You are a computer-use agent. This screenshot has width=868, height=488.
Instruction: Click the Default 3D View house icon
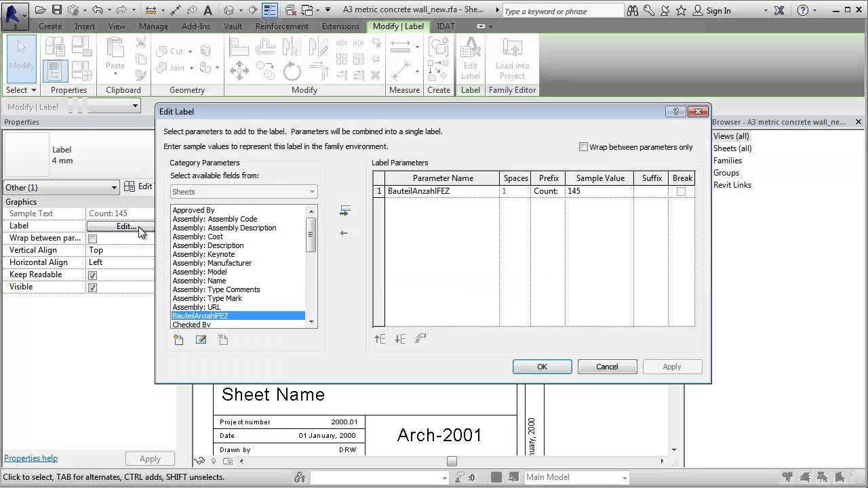click(x=229, y=10)
